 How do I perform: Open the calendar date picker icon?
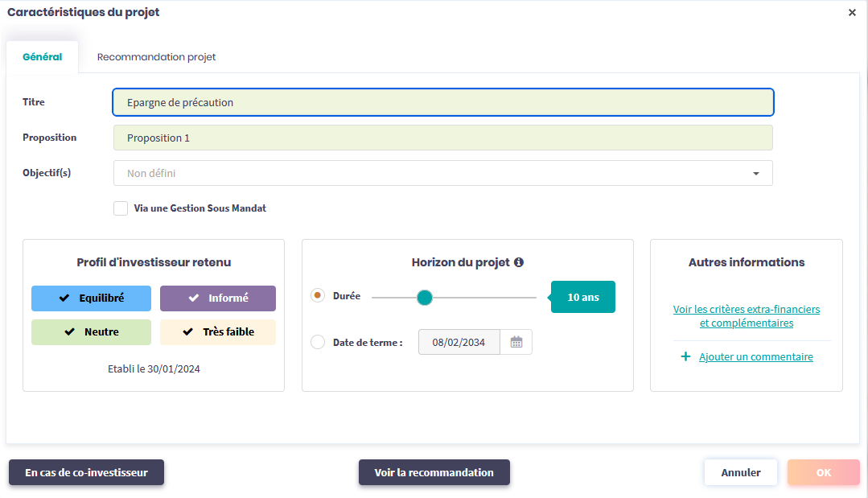tap(516, 342)
